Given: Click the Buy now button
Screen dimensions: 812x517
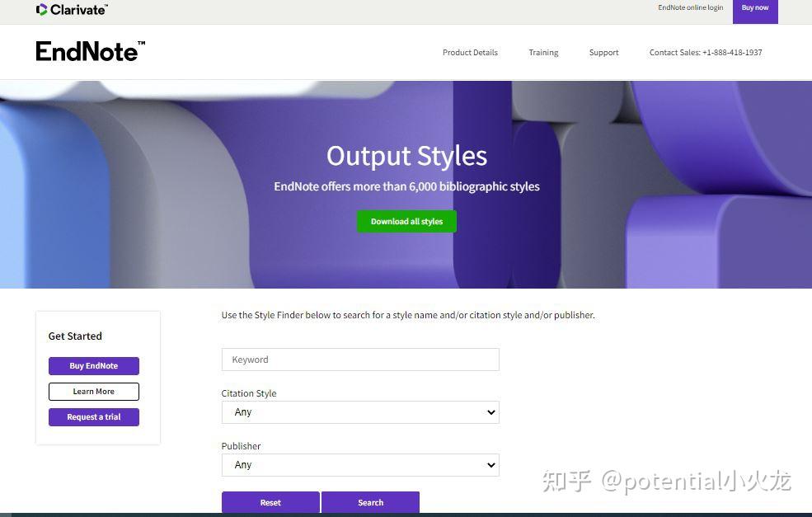Looking at the screenshot, I should tap(754, 7).
